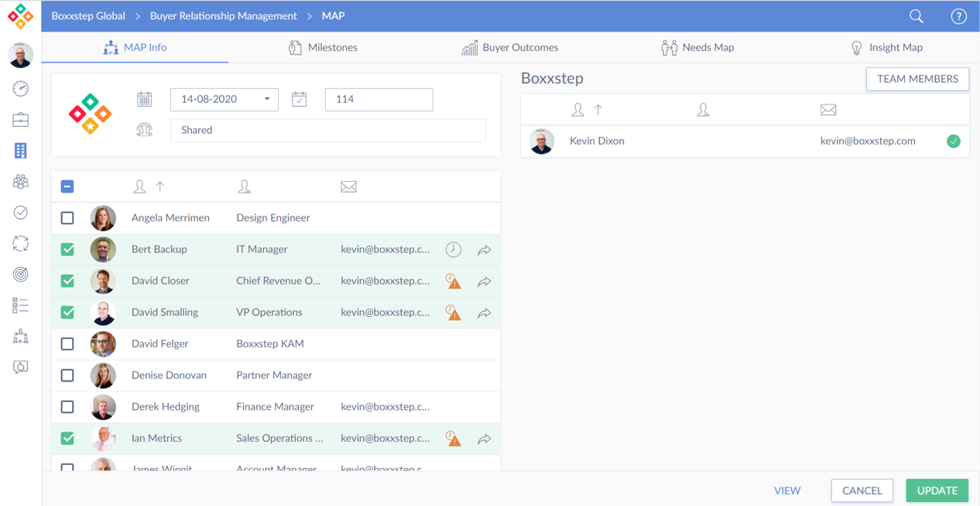
Task: Open the target icon in sidebar
Action: pyautogui.click(x=21, y=274)
